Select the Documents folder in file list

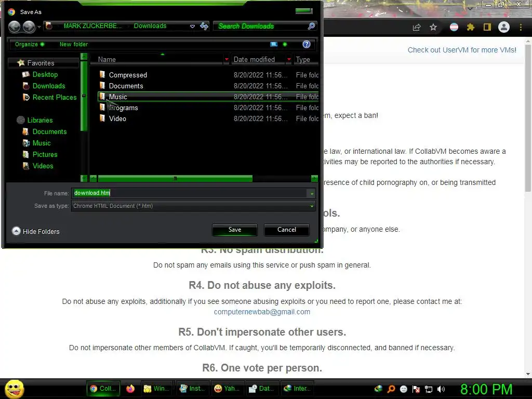(x=208, y=86)
